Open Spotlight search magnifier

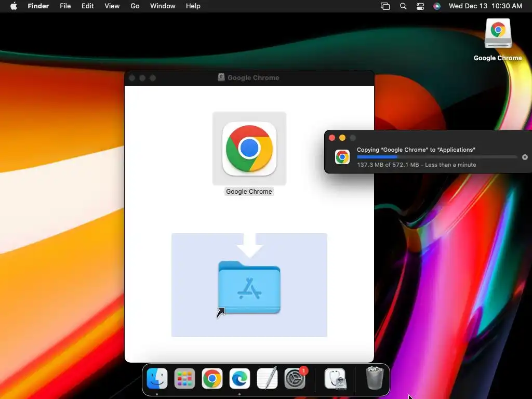point(403,6)
